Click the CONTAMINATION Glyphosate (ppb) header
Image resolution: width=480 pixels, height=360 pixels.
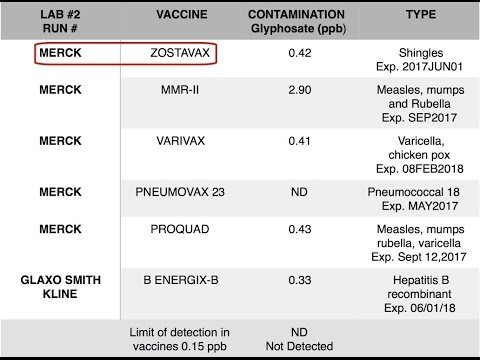pos(297,21)
